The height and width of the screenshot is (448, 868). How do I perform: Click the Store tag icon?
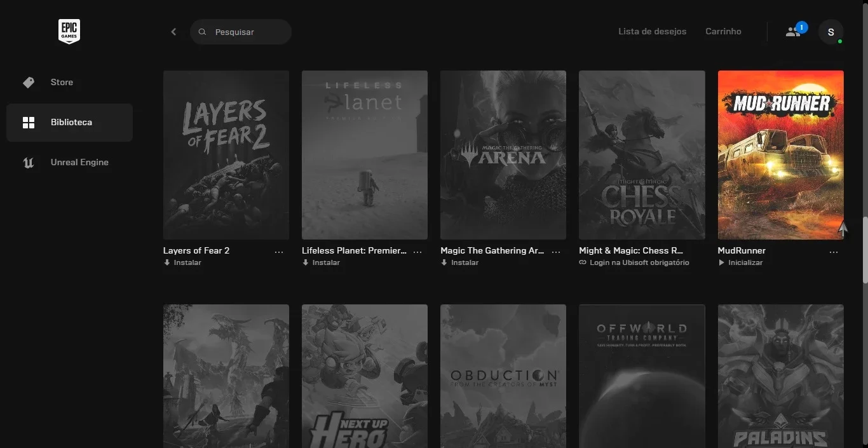pyautogui.click(x=29, y=83)
